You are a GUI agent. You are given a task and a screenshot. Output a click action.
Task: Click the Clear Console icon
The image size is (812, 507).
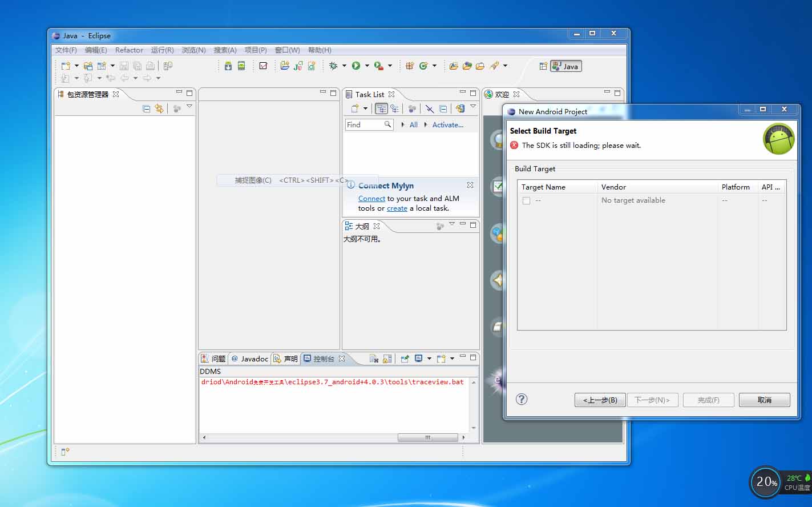pyautogui.click(x=374, y=359)
